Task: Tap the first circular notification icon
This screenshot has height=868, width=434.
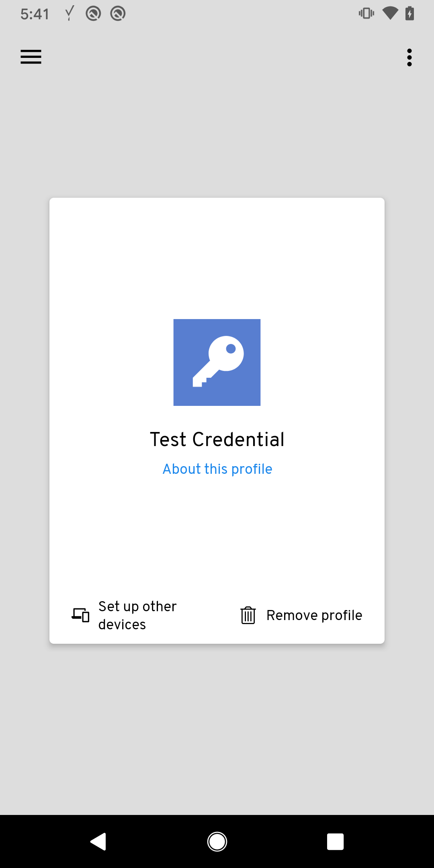Action: (93, 14)
